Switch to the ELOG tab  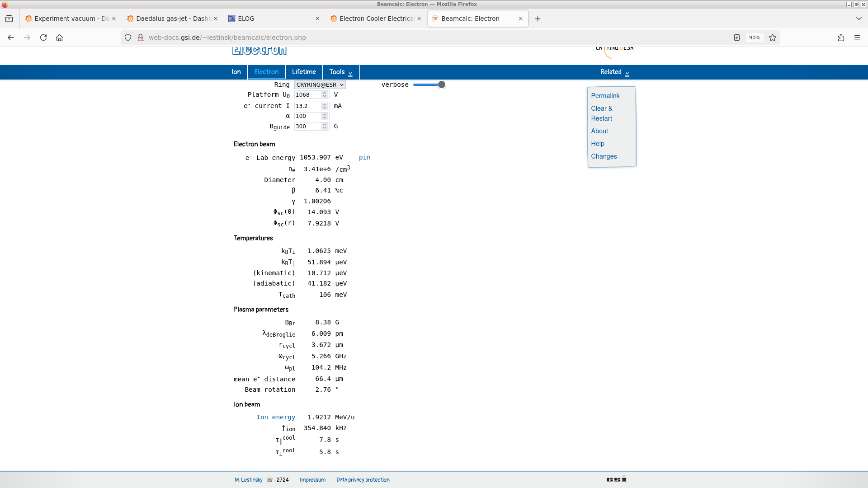click(x=246, y=19)
